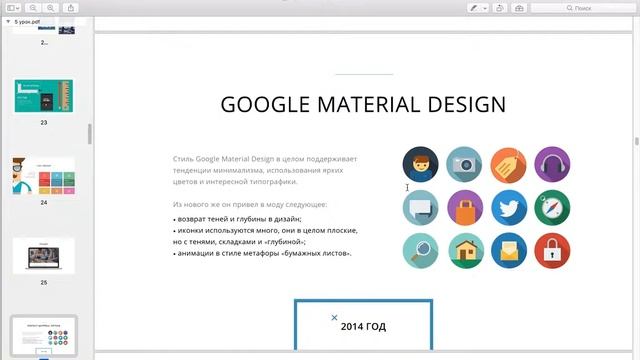Open page 25 laptop thumbnail
This screenshot has width=640, height=360.
[x=44, y=256]
